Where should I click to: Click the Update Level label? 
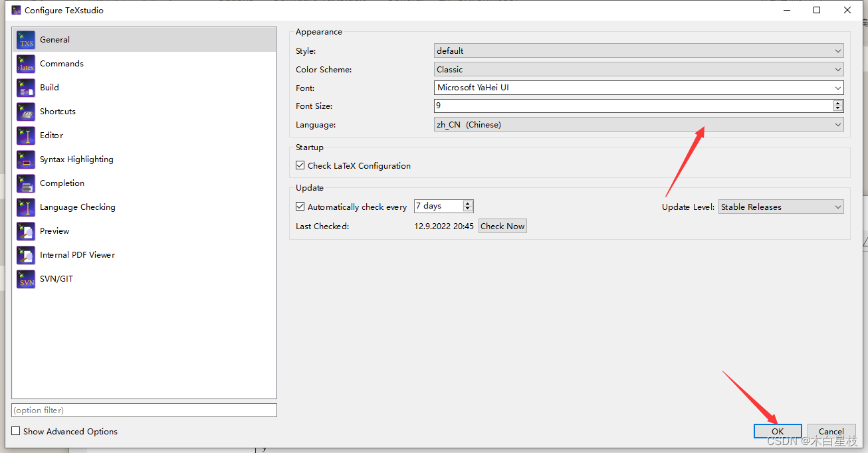click(x=689, y=207)
